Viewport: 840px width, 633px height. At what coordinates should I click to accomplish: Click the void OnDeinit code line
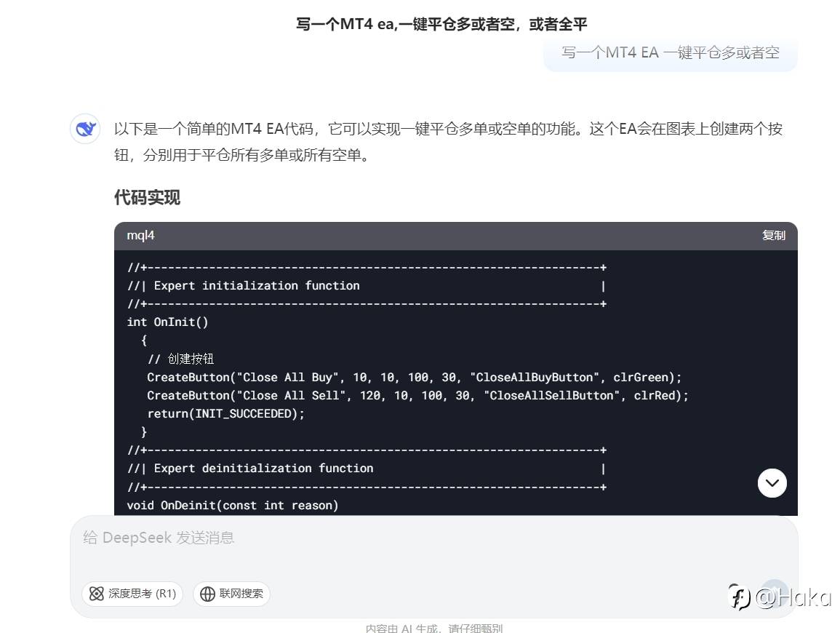(x=233, y=505)
